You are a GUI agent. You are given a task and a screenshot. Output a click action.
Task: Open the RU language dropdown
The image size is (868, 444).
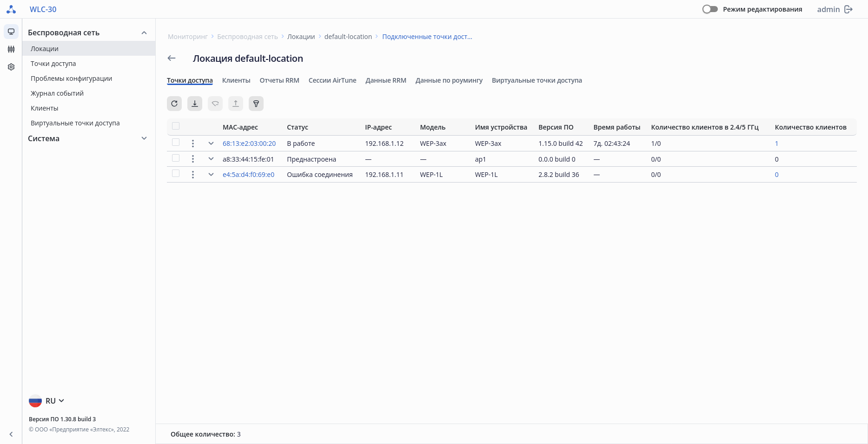point(47,401)
